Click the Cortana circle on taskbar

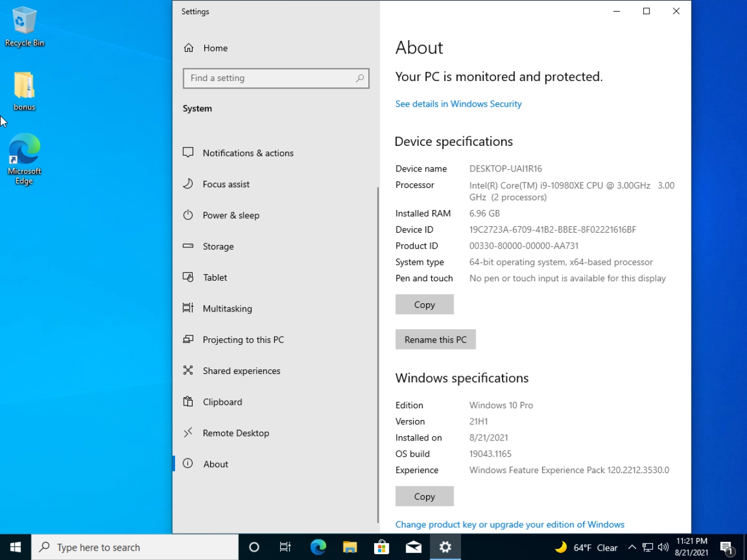pyautogui.click(x=254, y=547)
